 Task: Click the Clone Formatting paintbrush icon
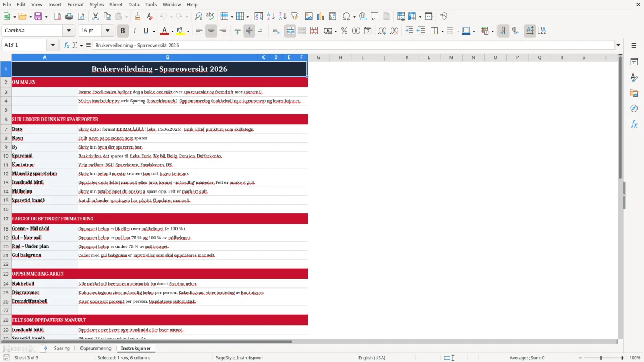click(137, 17)
